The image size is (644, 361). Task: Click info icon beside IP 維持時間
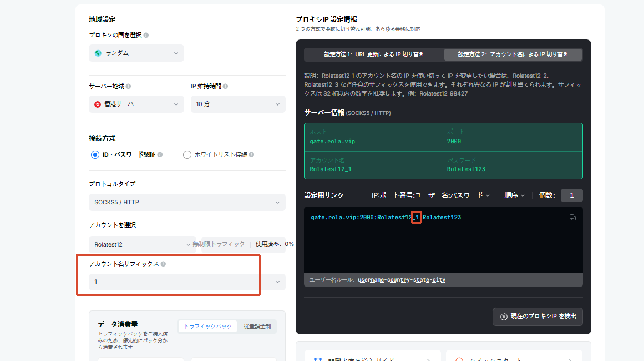pos(225,86)
